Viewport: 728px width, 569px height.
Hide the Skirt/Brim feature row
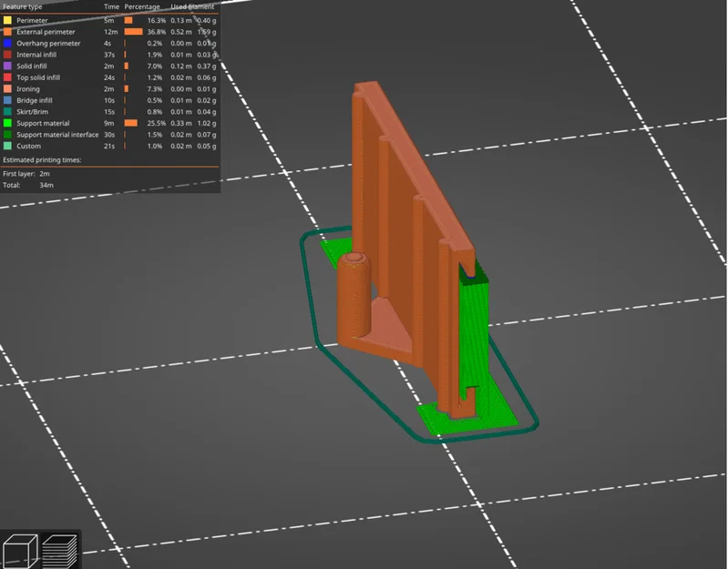pyautogui.click(x=110, y=112)
